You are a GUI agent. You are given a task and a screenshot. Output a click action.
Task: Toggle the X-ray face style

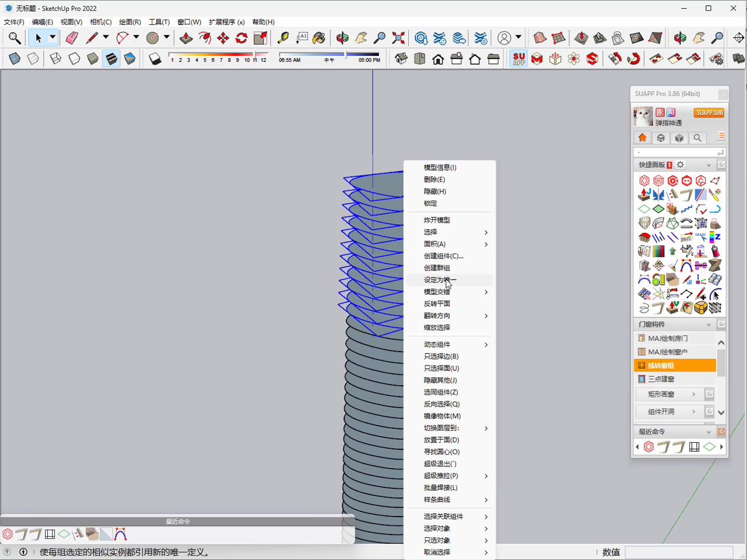tap(15, 59)
